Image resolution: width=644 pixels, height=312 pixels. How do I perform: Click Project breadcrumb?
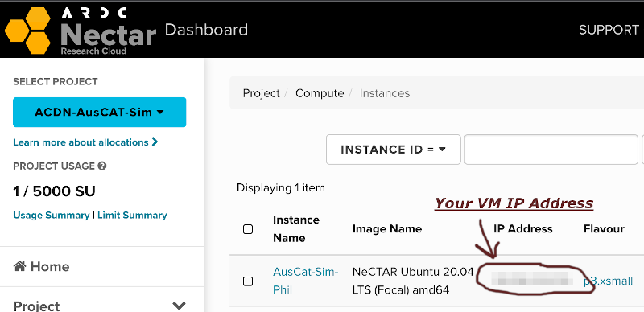point(261,93)
